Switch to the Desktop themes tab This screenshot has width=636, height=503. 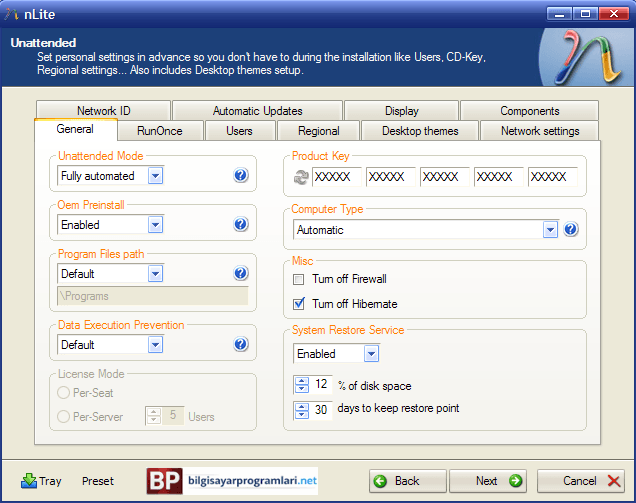(420, 131)
